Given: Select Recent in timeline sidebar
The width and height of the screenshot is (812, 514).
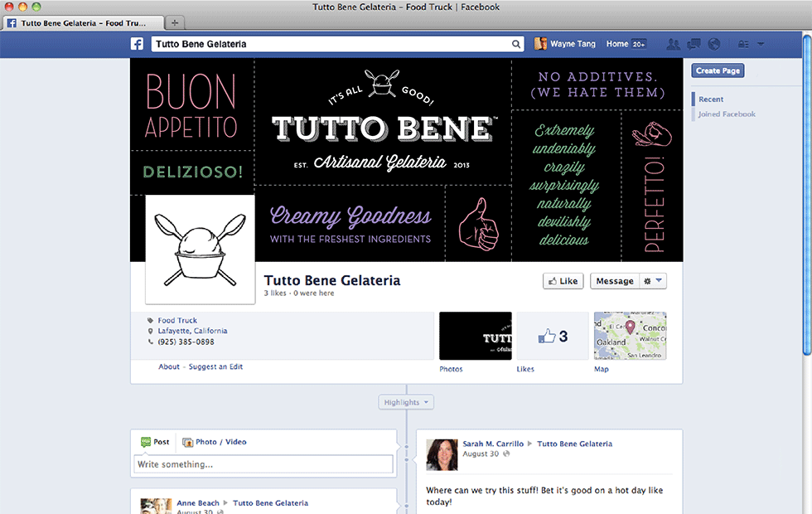Looking at the screenshot, I should tap(711, 99).
